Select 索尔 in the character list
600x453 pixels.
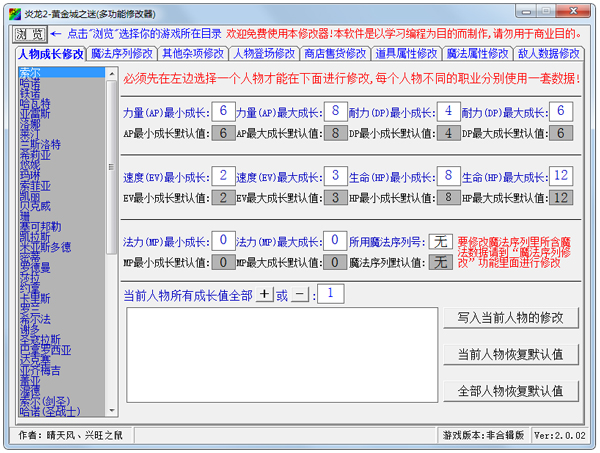coord(30,73)
